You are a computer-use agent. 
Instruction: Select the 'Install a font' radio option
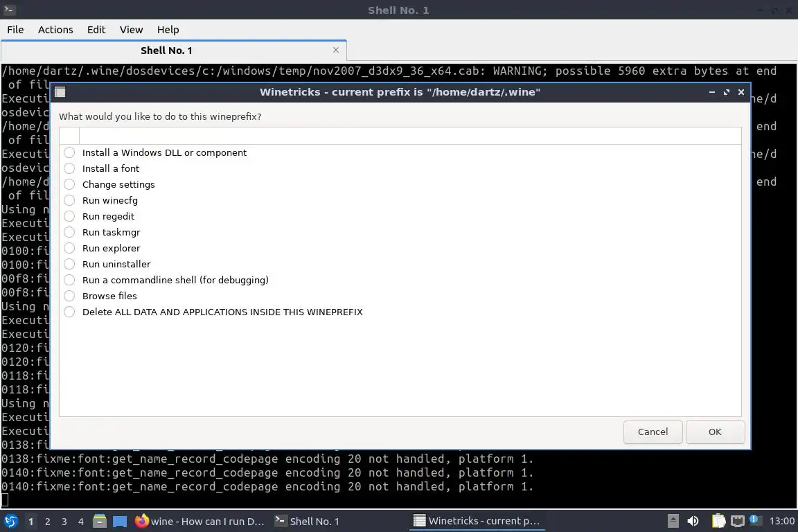tap(69, 168)
